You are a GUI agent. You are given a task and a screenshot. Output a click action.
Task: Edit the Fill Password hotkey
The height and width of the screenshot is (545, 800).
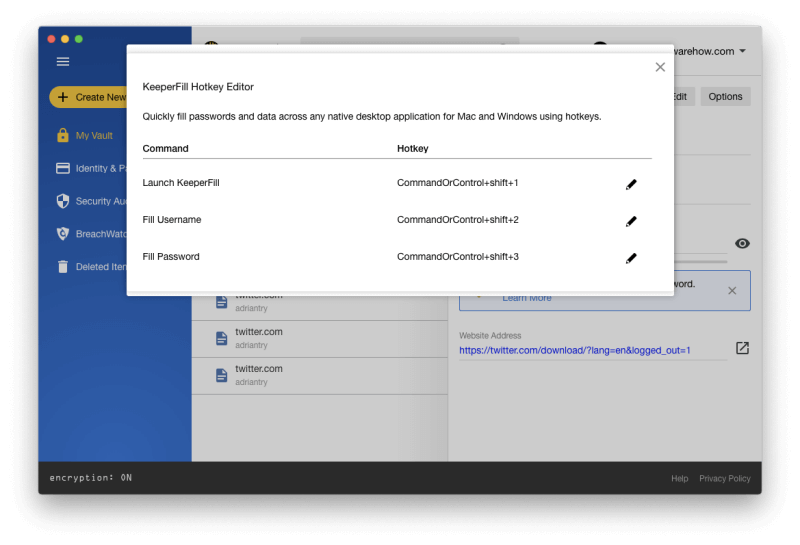631,258
